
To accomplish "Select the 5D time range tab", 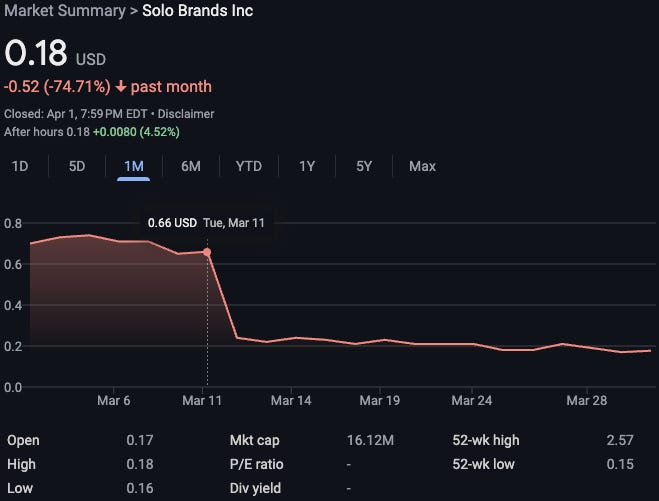I will click(x=77, y=166).
